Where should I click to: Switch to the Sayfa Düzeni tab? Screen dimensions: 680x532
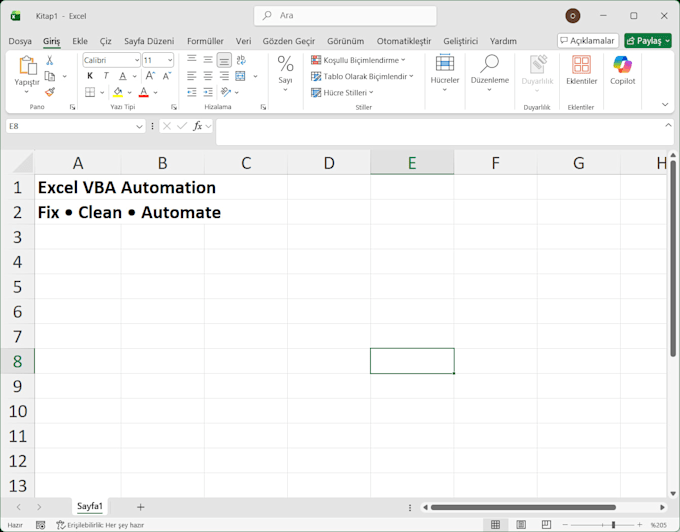149,41
